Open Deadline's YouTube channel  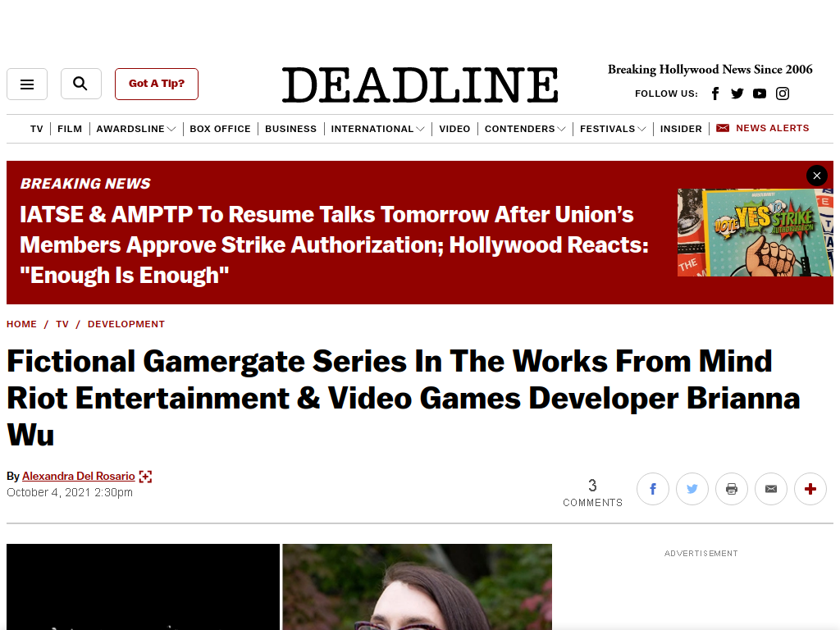click(760, 94)
